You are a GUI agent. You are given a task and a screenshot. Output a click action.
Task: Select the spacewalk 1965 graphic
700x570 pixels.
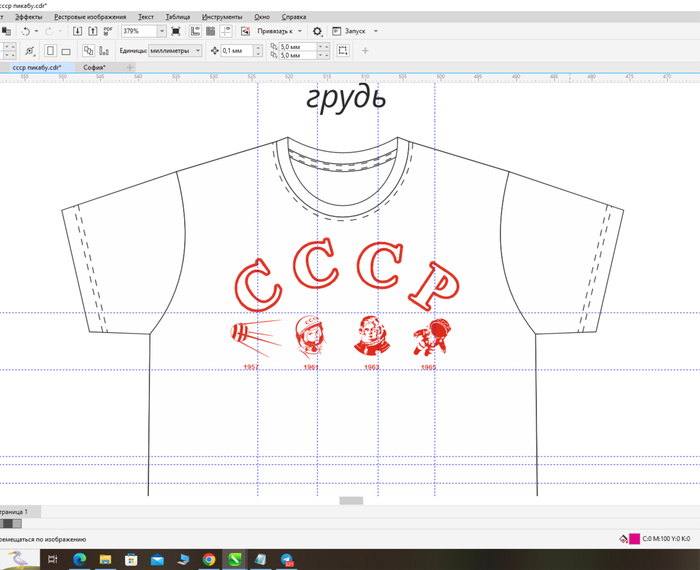point(432,337)
